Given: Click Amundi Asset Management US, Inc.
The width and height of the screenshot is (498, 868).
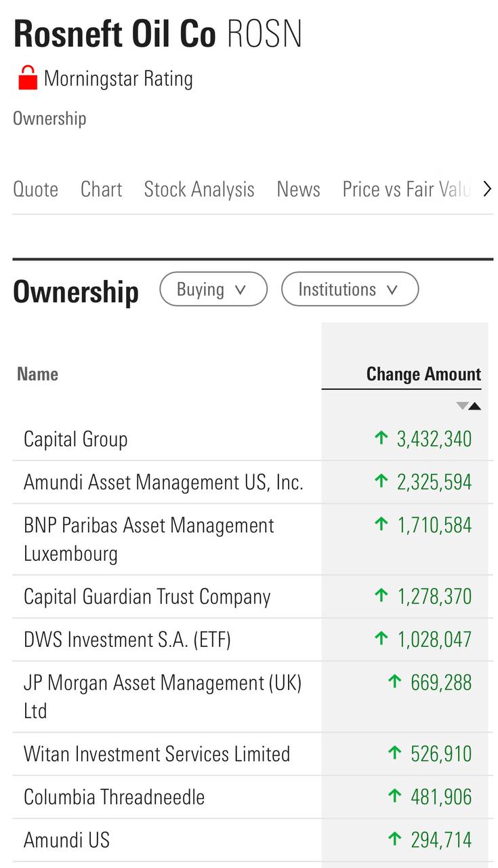Looking at the screenshot, I should [163, 482].
